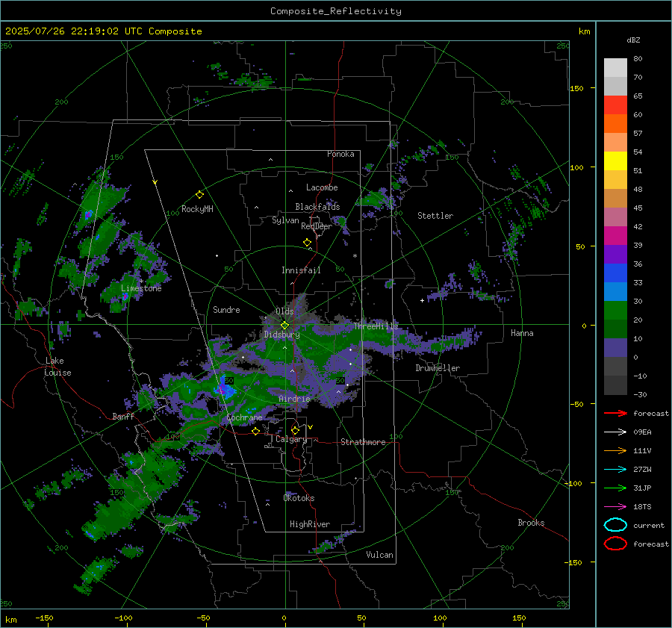This screenshot has height=628, width=672.
Task: Click the Brooks label
Action: [531, 523]
